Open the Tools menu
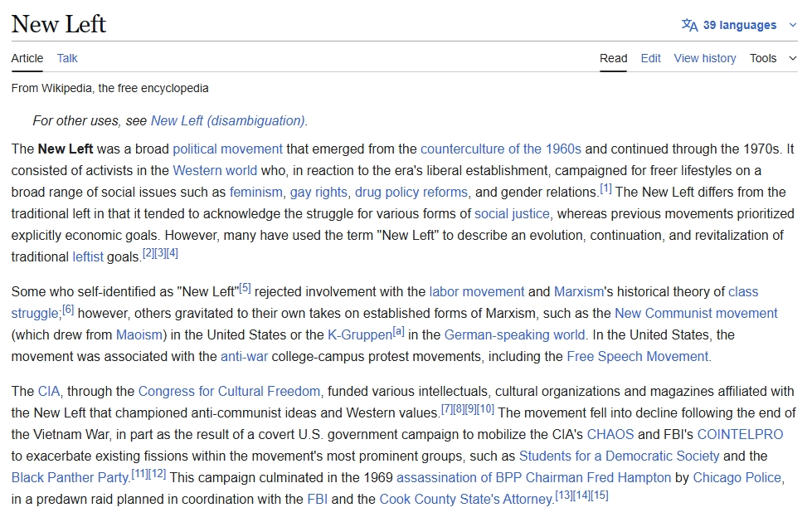The width and height of the screenshot is (812, 532). (763, 58)
